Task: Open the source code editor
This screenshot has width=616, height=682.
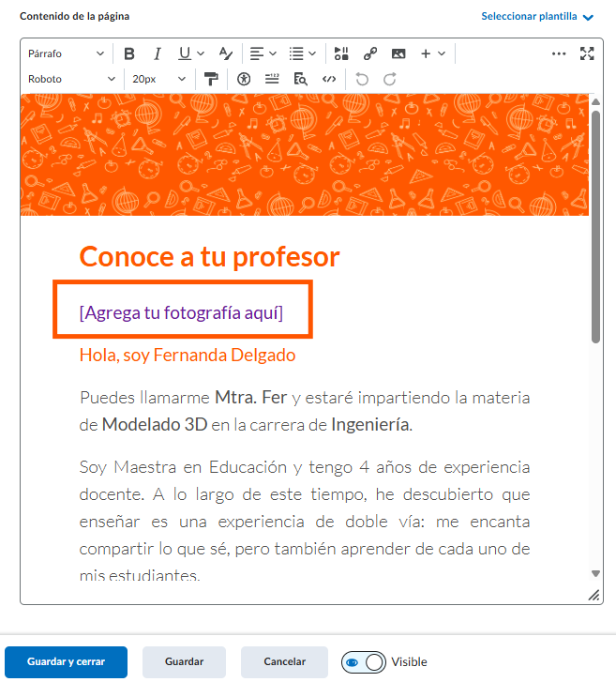Action: click(328, 79)
